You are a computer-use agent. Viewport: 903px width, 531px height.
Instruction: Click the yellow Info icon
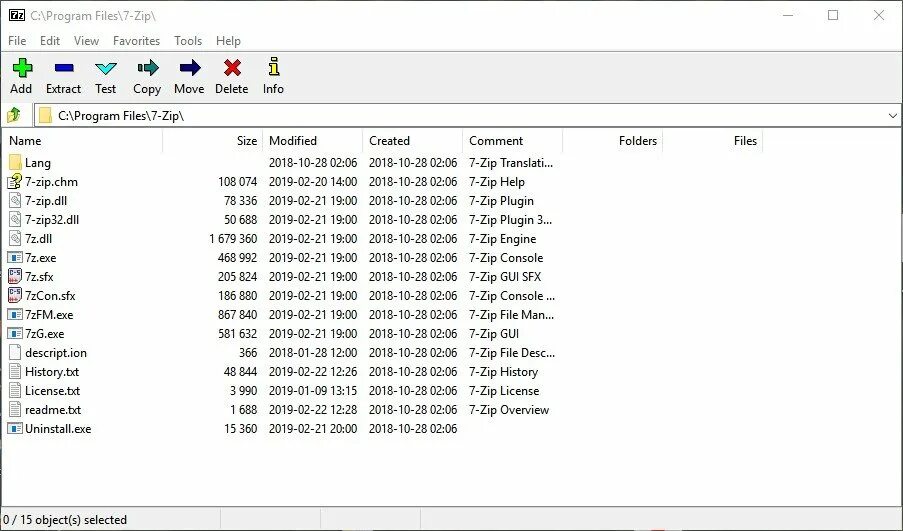(274, 67)
